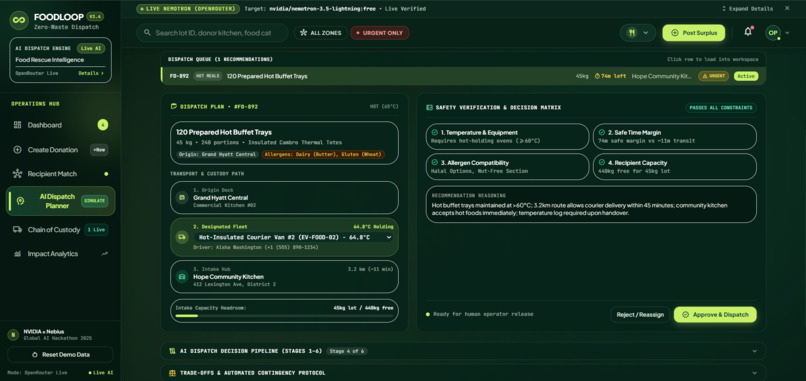Click the Stage 4 of 6 badge

tap(347, 351)
